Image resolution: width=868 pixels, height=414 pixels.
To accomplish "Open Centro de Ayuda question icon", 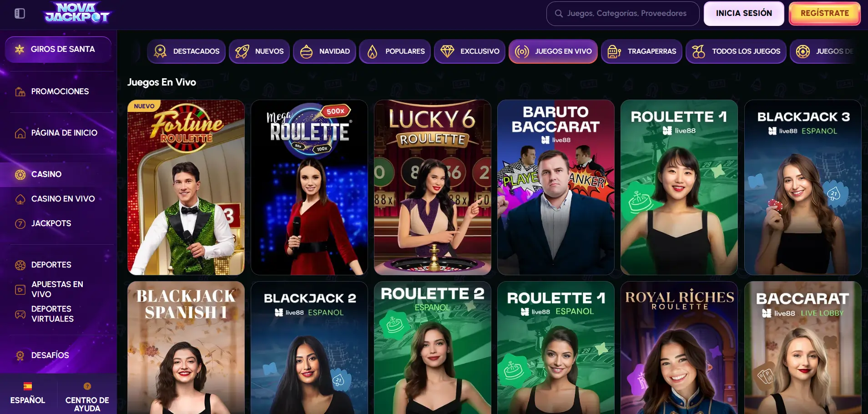I will [87, 386].
